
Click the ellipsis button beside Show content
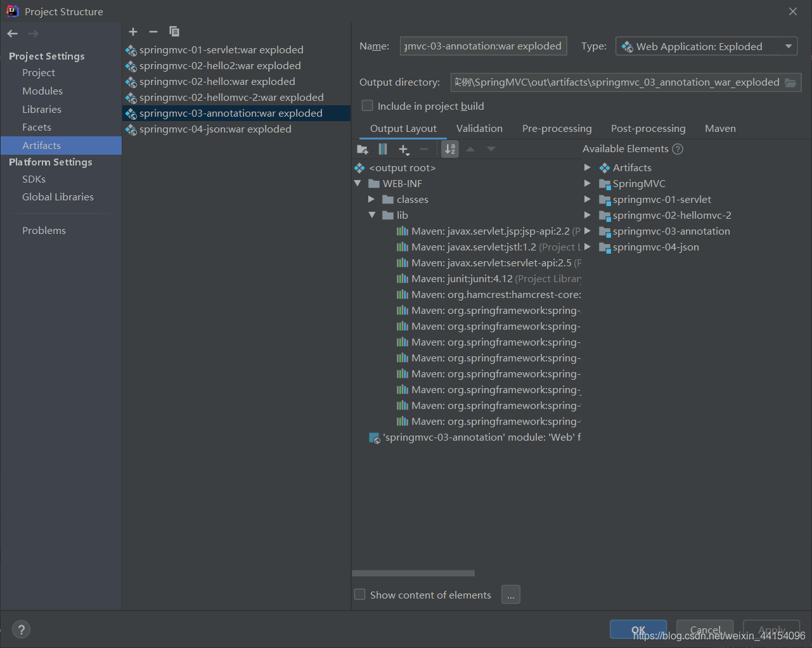point(511,595)
